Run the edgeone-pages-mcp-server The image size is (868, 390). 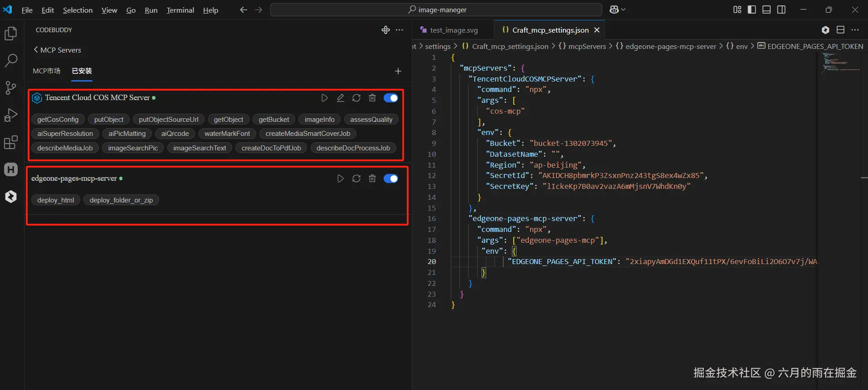click(340, 178)
